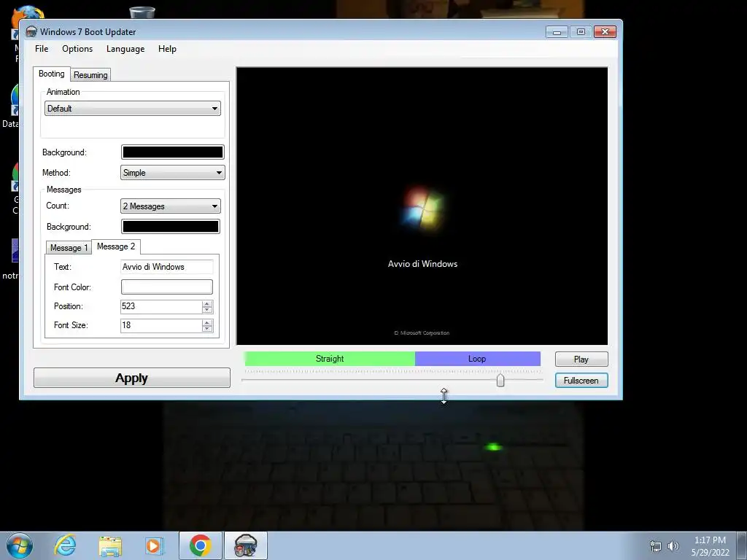Open the Font Color swatch
The width and height of the screenshot is (747, 560).
pyautogui.click(x=167, y=287)
